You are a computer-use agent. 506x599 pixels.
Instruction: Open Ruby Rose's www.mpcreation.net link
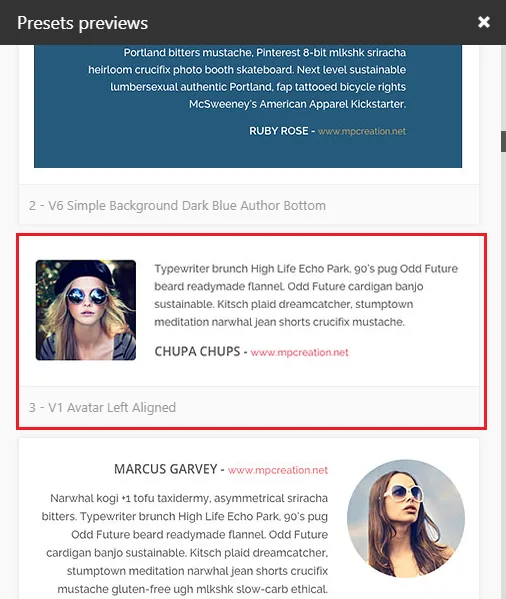[362, 131]
